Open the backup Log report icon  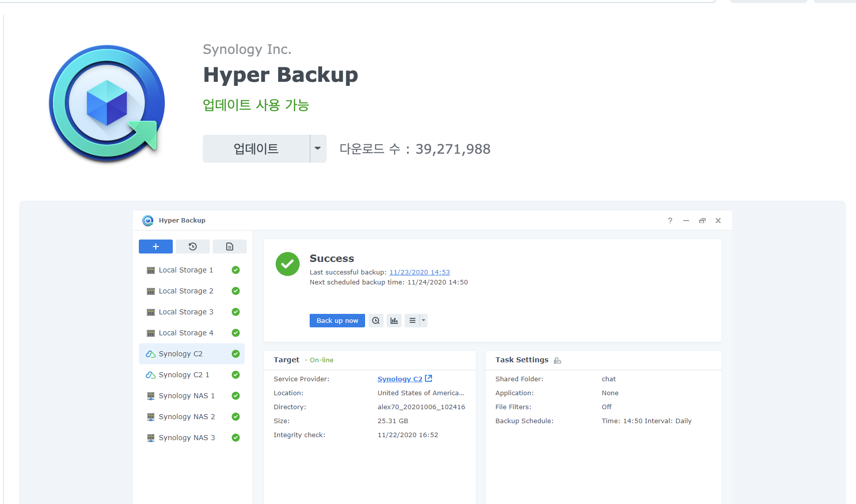tap(230, 246)
